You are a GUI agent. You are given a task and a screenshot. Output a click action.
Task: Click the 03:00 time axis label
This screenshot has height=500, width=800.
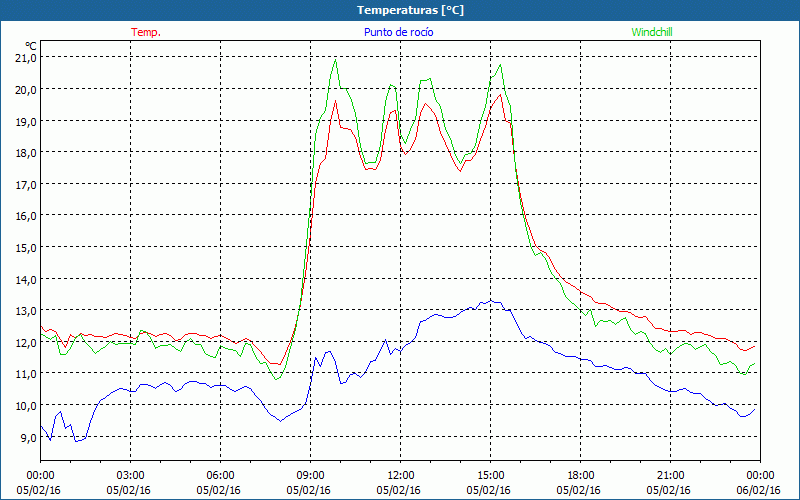coord(130,476)
